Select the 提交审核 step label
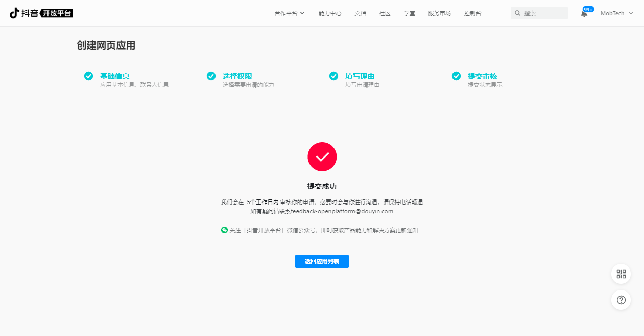Image resolution: width=644 pixels, height=336 pixels. 483,76
